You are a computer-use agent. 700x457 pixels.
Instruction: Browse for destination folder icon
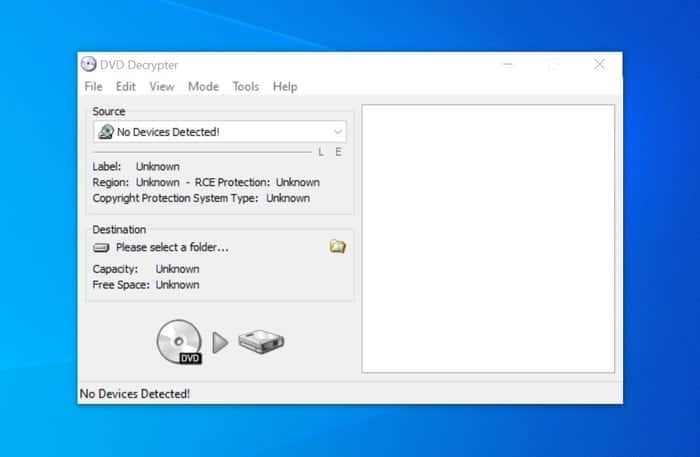point(338,246)
